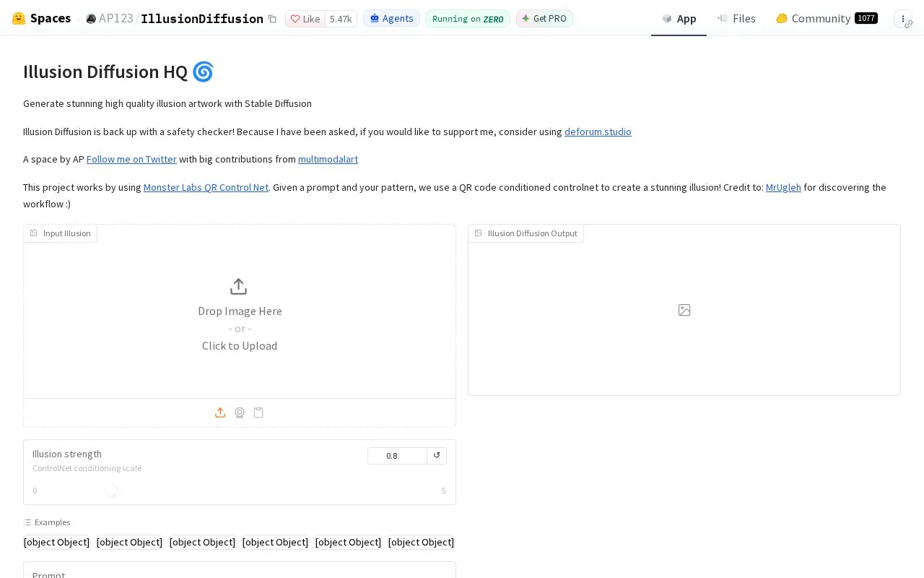Select the paste from clipboard icon
Image resolution: width=924 pixels, height=578 pixels.
click(x=258, y=413)
